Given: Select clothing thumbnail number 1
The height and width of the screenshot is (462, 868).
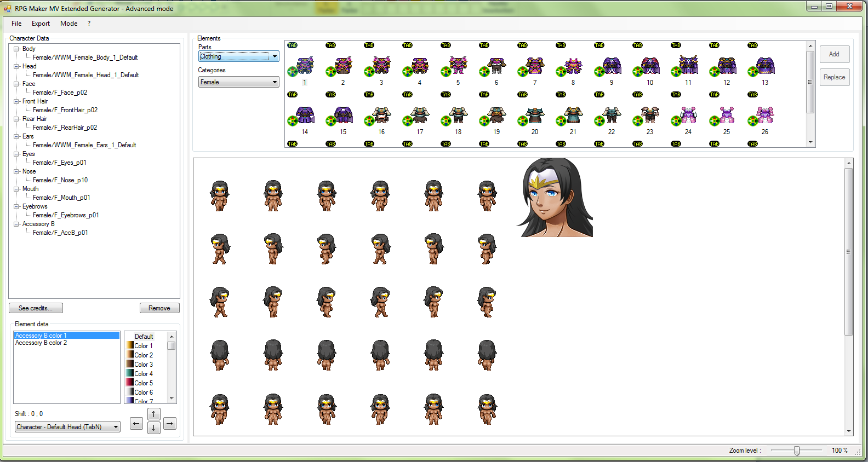Looking at the screenshot, I should [305, 66].
